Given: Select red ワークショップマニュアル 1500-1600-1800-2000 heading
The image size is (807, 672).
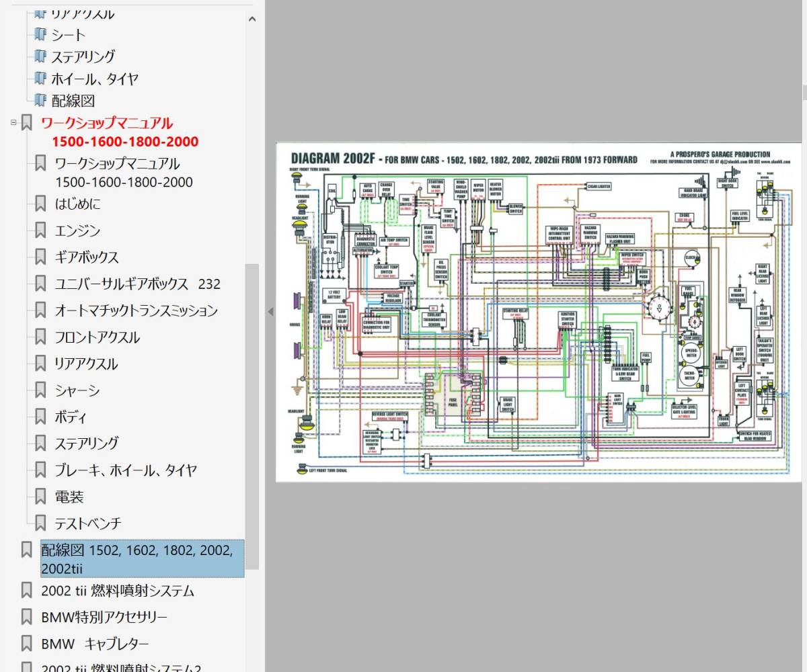Looking at the screenshot, I should coord(120,132).
